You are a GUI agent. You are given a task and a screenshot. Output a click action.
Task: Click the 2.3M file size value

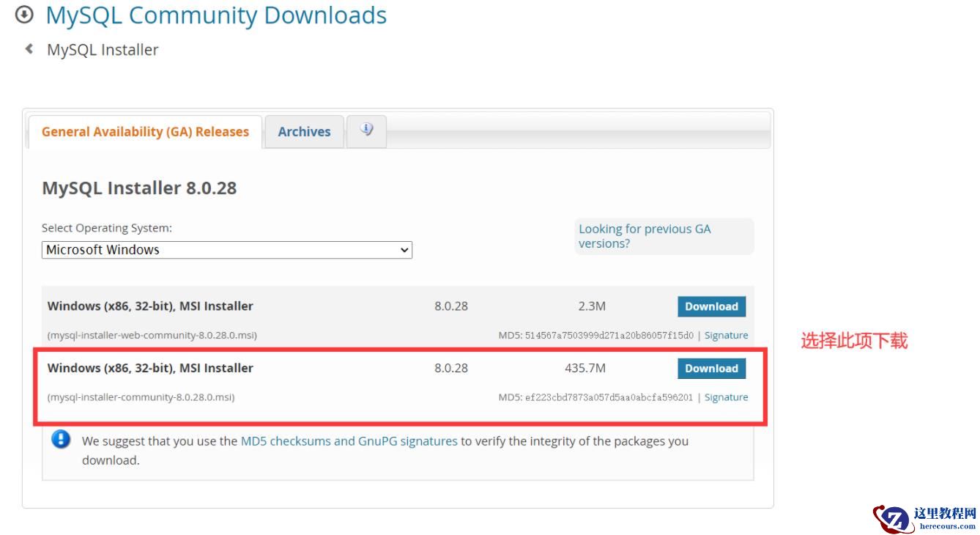(592, 306)
